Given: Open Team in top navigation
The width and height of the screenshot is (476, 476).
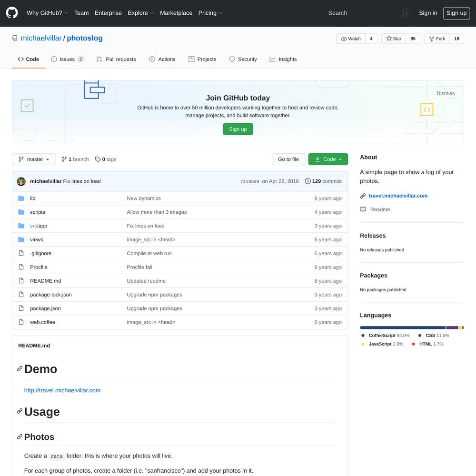Looking at the screenshot, I should pos(81,13).
